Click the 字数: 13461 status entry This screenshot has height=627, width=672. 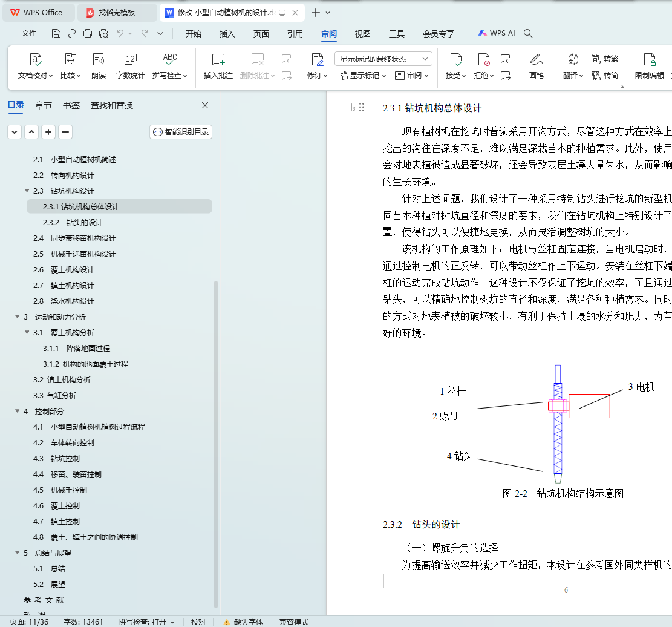tap(83, 622)
